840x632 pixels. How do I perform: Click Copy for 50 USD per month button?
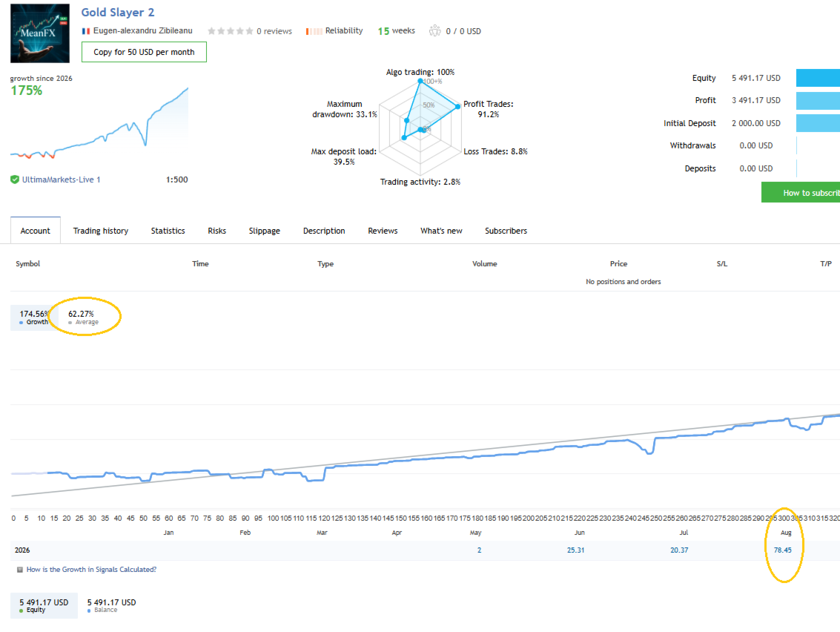(x=144, y=52)
